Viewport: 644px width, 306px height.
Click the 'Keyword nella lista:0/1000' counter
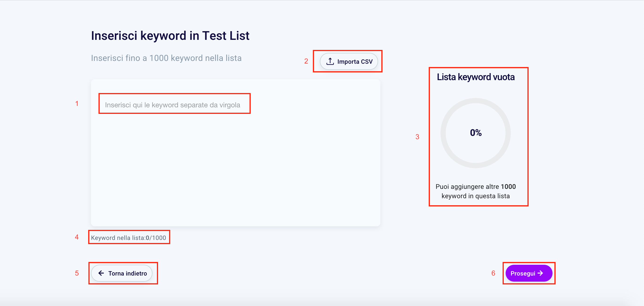tap(129, 238)
